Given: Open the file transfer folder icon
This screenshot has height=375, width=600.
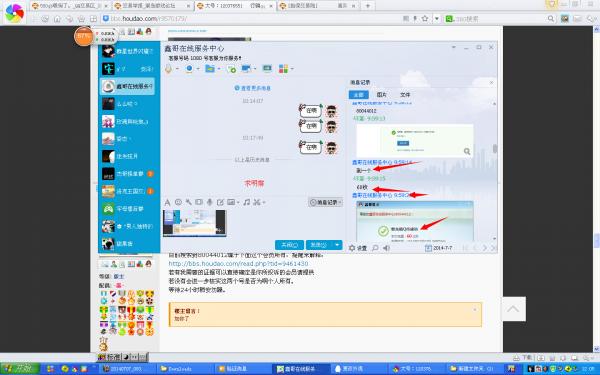Looking at the screenshot, I should tap(209, 68).
